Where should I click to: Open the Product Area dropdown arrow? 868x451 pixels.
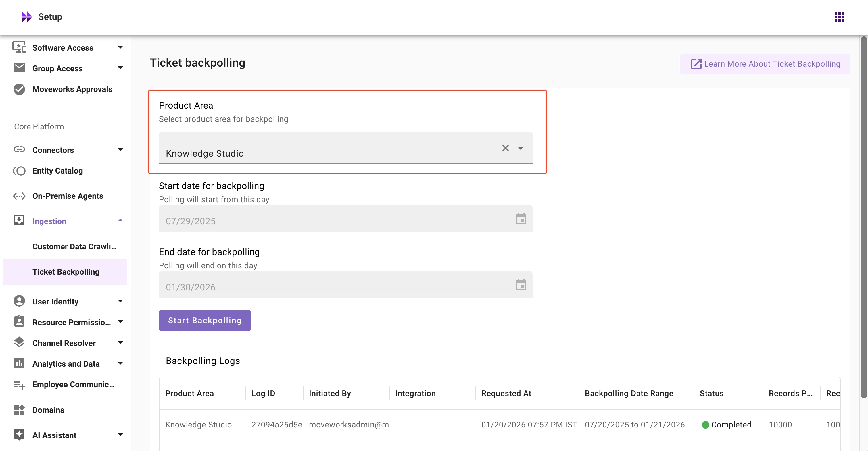tap(520, 148)
